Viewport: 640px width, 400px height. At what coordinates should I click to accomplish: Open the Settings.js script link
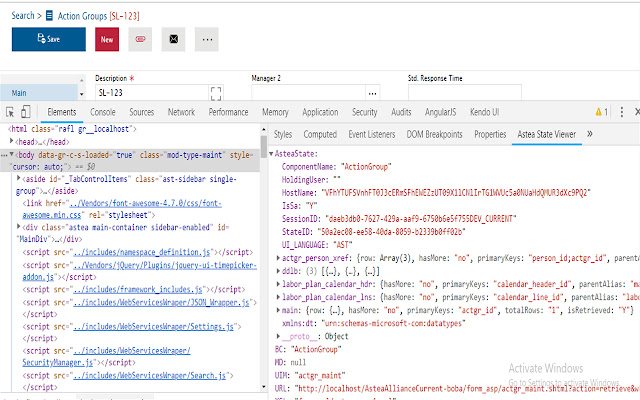point(153,327)
